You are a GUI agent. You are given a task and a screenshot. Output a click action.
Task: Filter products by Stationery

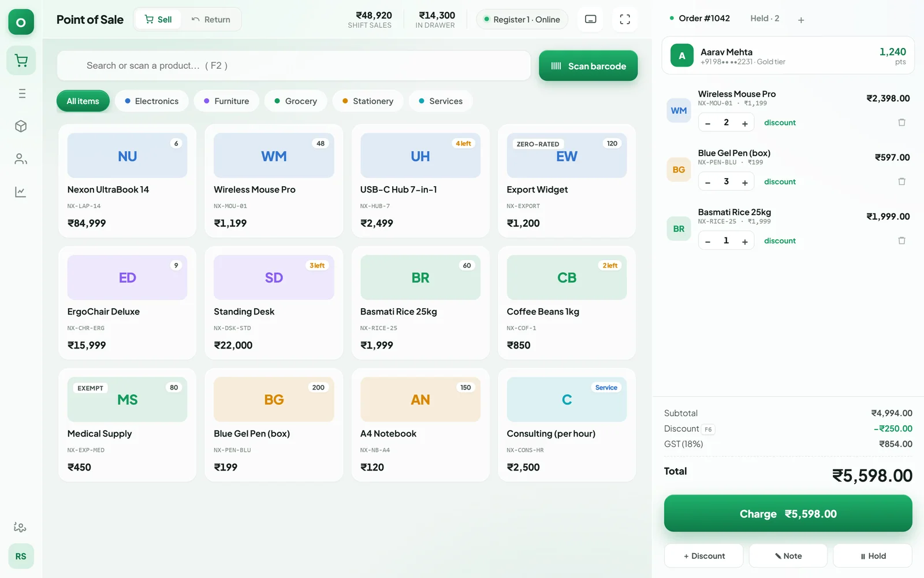tap(368, 101)
